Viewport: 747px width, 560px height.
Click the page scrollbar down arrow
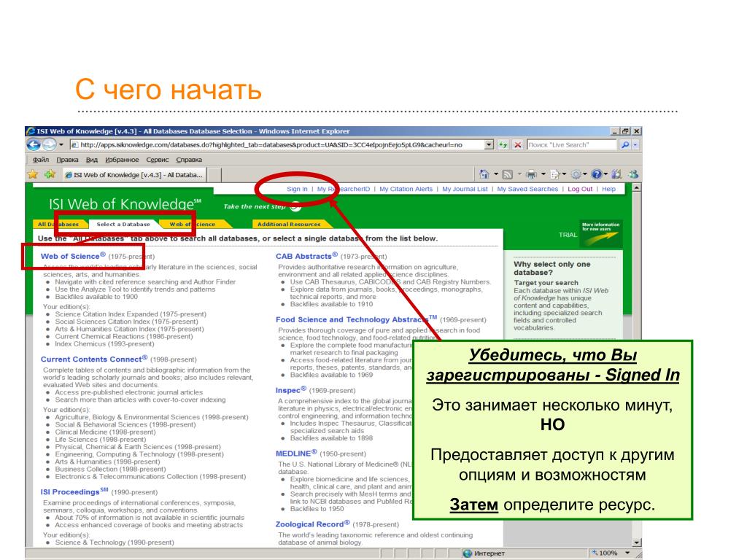[636, 542]
